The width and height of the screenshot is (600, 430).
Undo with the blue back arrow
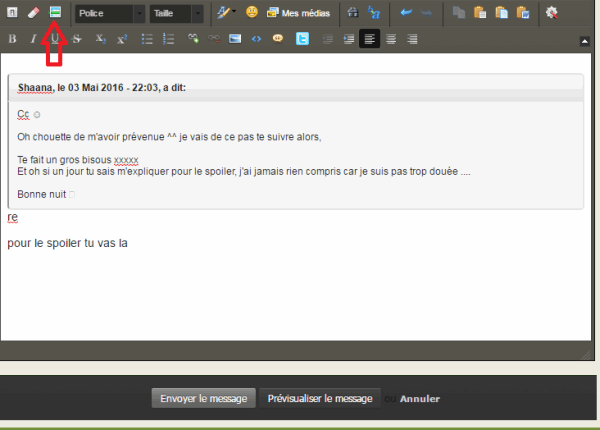406,13
